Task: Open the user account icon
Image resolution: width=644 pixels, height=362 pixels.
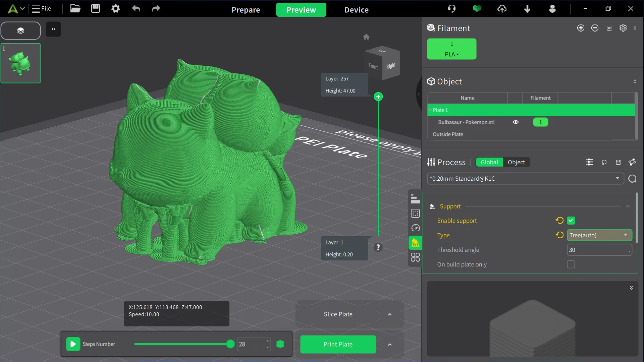Action: [552, 9]
